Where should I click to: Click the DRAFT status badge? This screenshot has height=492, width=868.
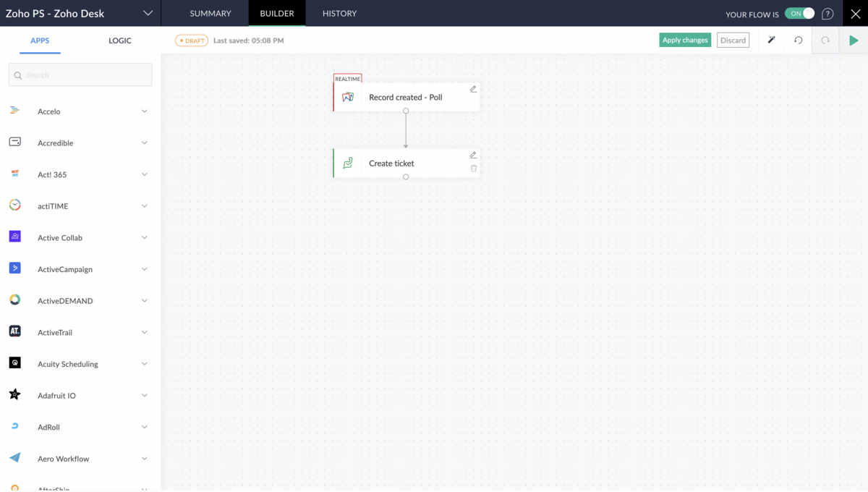point(192,41)
